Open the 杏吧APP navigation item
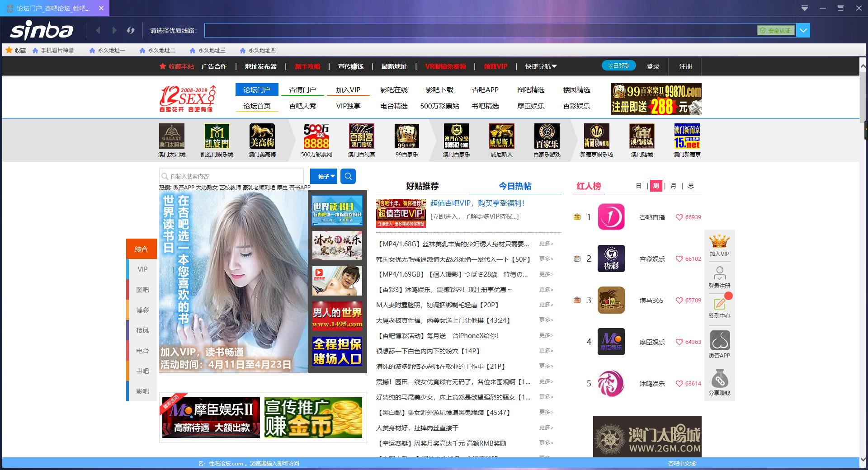Image resolution: width=868 pixels, height=470 pixels. (x=485, y=89)
